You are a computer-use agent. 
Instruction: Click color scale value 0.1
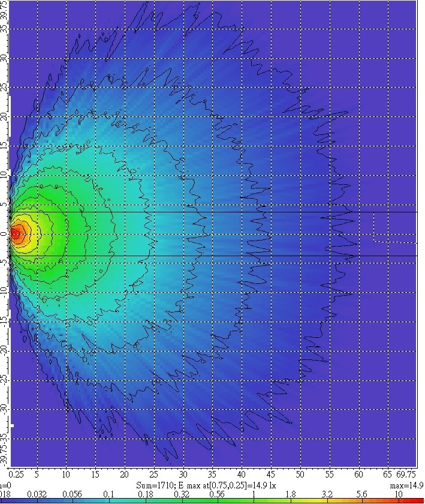(108, 494)
